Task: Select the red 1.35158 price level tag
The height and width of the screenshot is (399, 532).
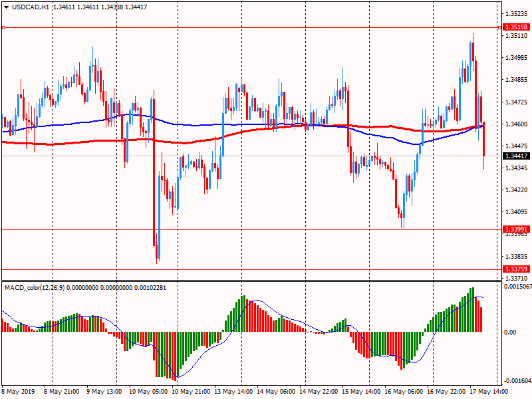Action: point(516,27)
